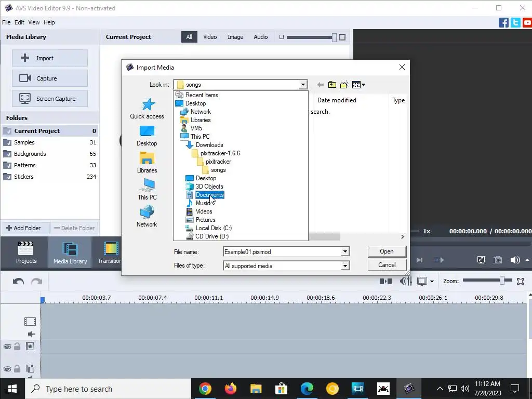Click the Add Folder button
Viewport: 532px width, 399px height.
pos(26,228)
